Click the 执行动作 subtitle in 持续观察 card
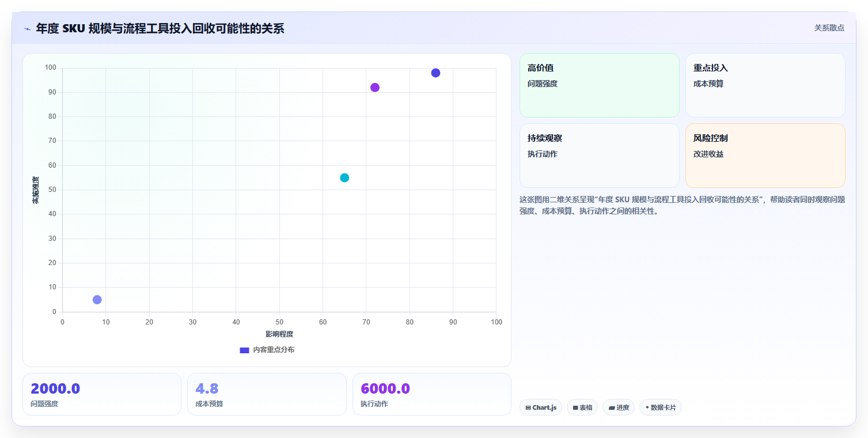Screen dimensions: 868x438 click(543, 154)
